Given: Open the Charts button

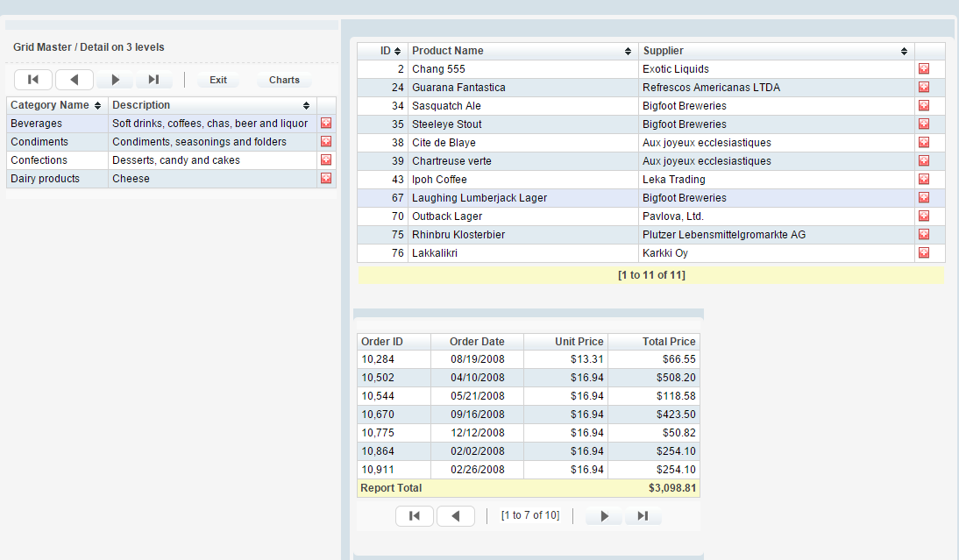Looking at the screenshot, I should 284,80.
